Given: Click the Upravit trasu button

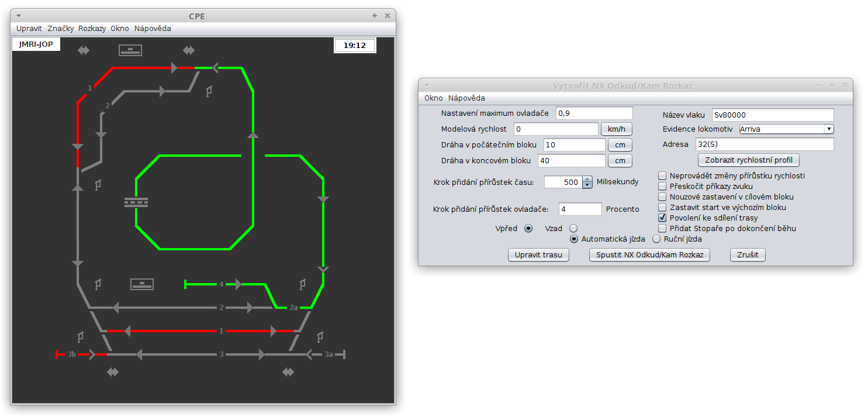Looking at the screenshot, I should (x=538, y=254).
